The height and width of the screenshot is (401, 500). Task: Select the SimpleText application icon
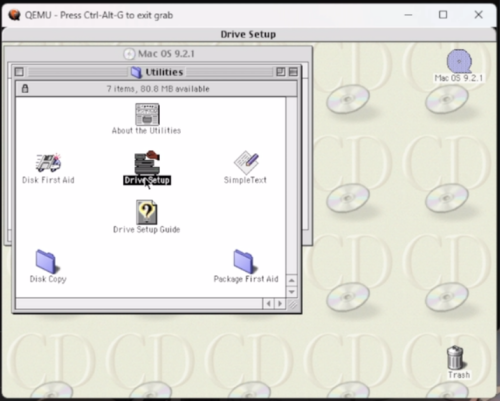[246, 162]
